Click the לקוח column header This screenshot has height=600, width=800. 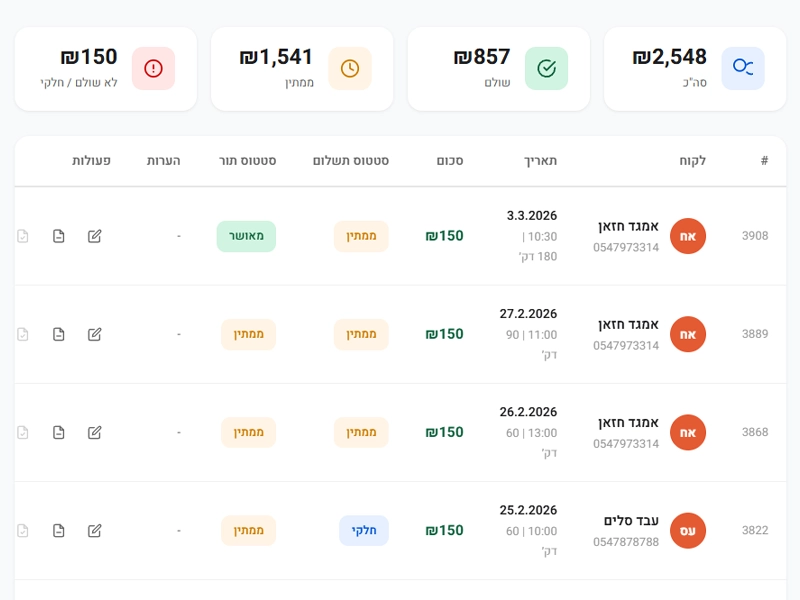(692, 161)
